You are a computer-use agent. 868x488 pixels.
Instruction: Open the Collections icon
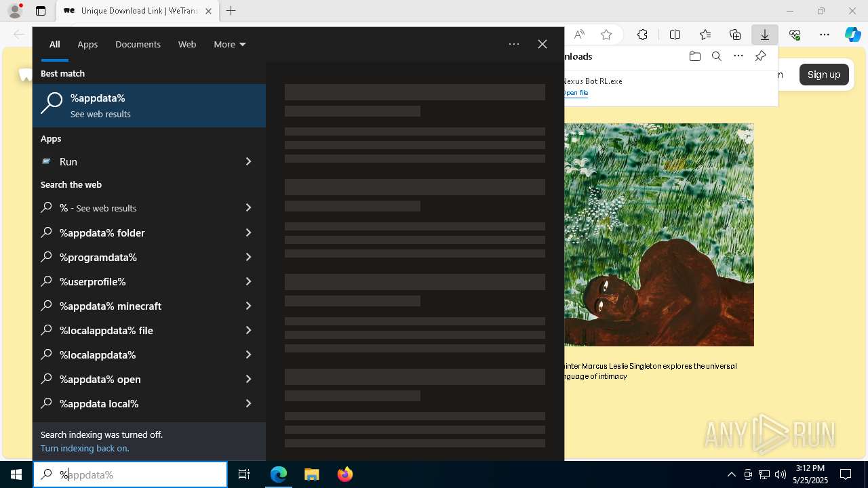click(x=735, y=35)
